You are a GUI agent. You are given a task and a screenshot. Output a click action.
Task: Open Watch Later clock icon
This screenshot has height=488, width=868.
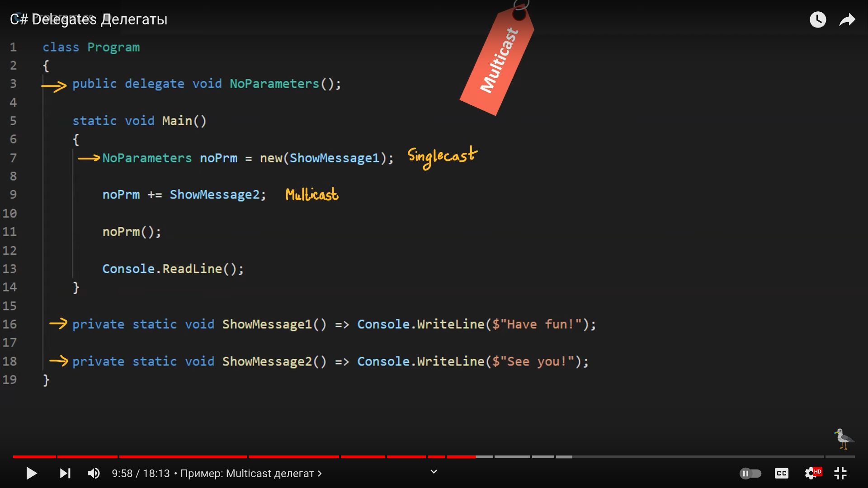coord(817,20)
